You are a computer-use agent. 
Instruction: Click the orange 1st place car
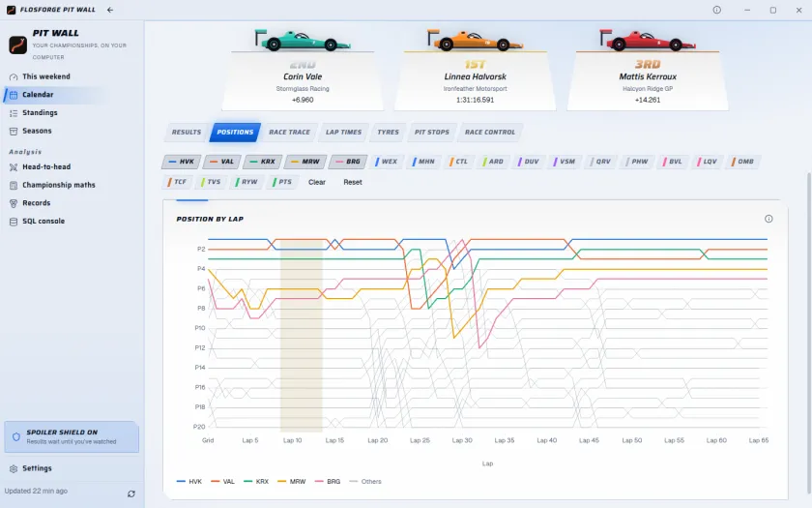click(475, 41)
